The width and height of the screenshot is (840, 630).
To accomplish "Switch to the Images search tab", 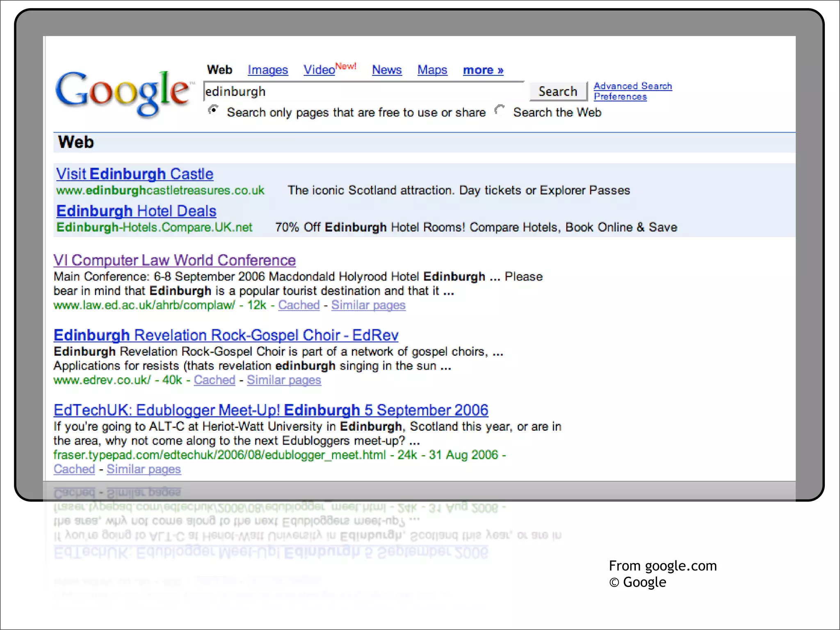I will point(267,70).
